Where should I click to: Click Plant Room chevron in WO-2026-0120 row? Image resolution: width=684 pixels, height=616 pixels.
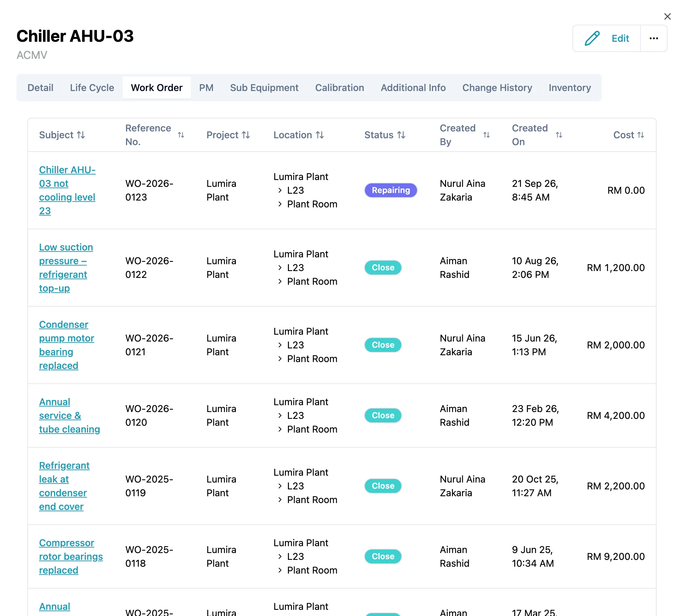[280, 429]
